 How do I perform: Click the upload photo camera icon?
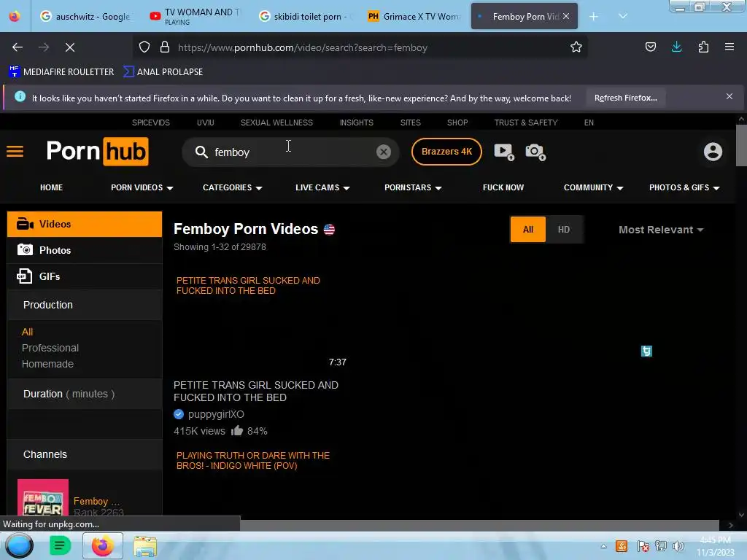tap(535, 152)
